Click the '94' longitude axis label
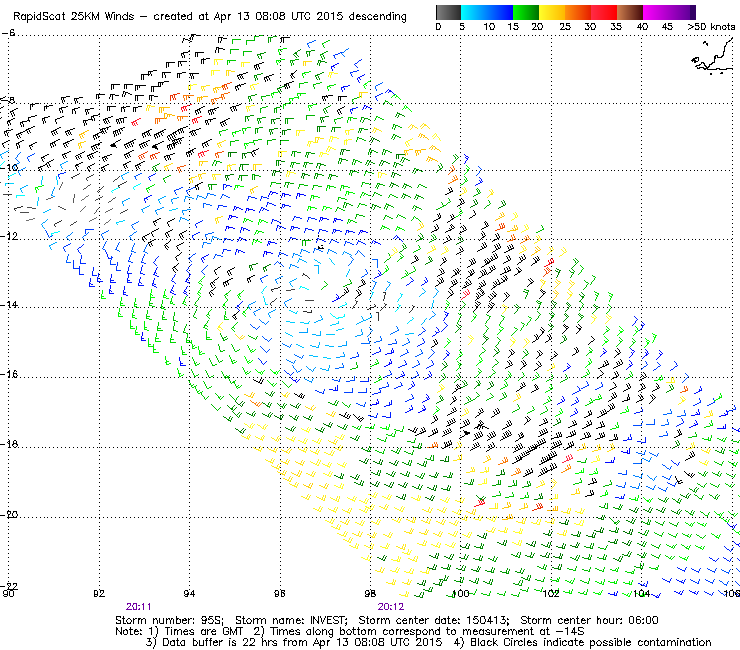The width and height of the screenshot is (740, 650). coord(189,593)
